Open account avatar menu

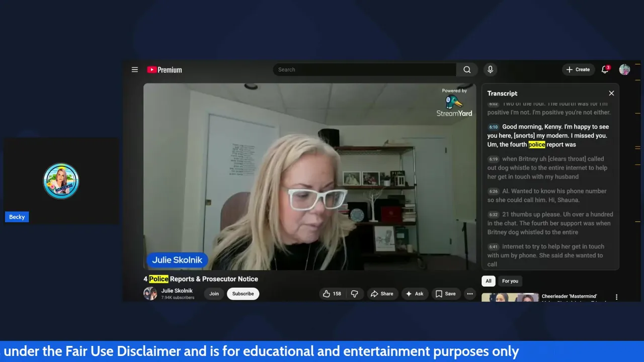coord(624,69)
